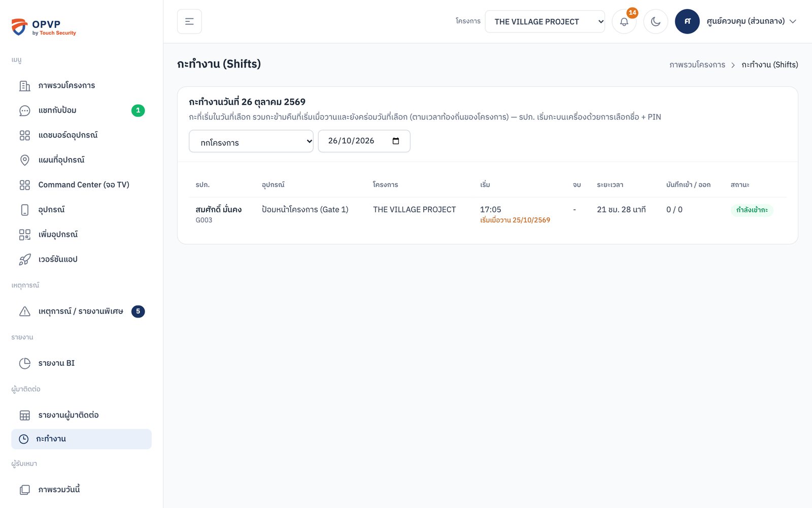This screenshot has height=508, width=812.
Task: Click the ภาพรวมโครงการ building icon
Action: point(24,85)
